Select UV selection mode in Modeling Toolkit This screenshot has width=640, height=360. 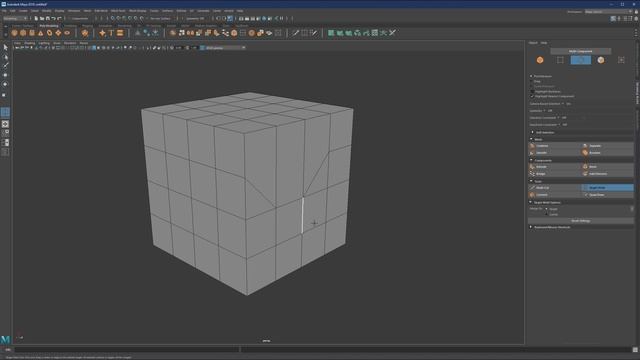[x=621, y=60]
